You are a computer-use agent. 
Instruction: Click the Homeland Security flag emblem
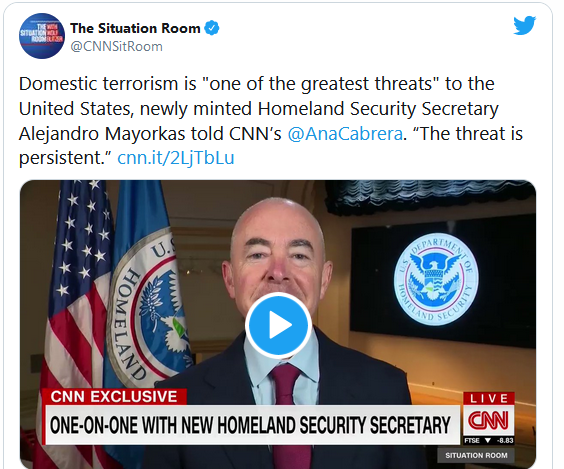point(149,309)
